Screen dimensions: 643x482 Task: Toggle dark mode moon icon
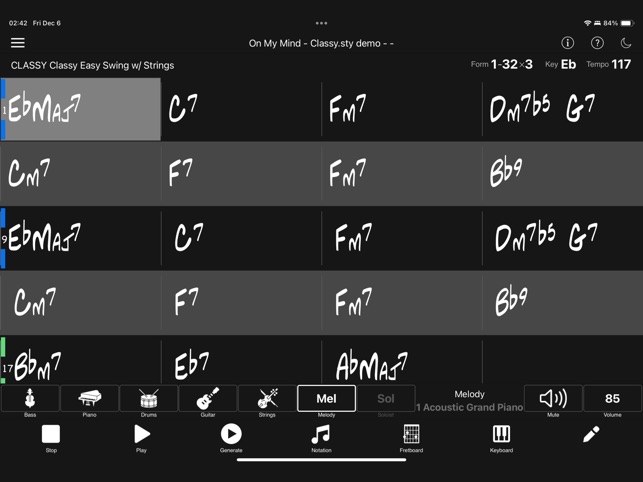coord(626,43)
